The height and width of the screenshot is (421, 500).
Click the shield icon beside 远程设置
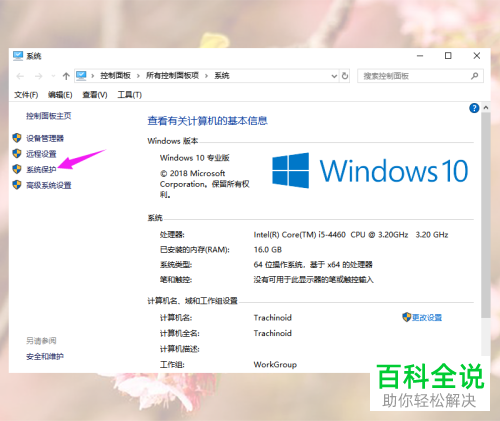(x=17, y=153)
